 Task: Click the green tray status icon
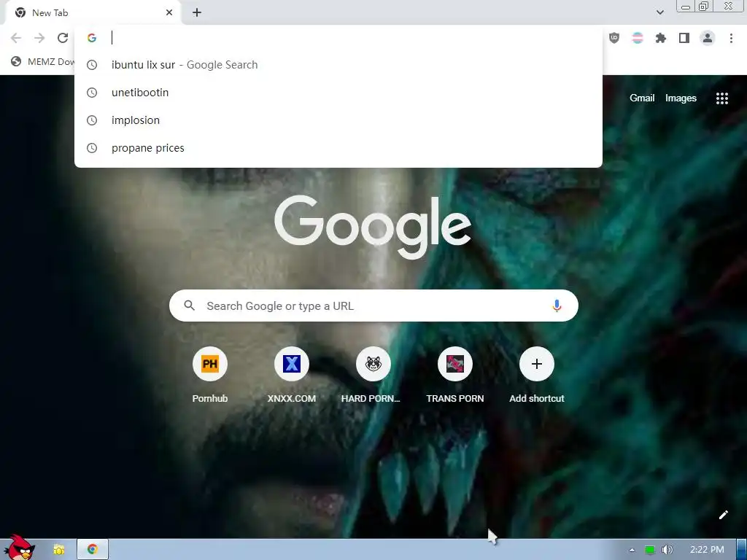point(649,550)
